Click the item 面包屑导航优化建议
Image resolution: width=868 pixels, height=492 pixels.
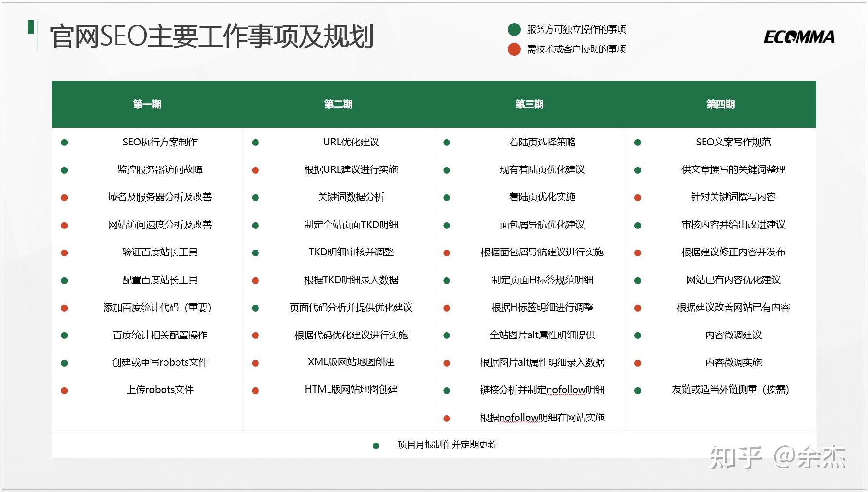tap(542, 225)
